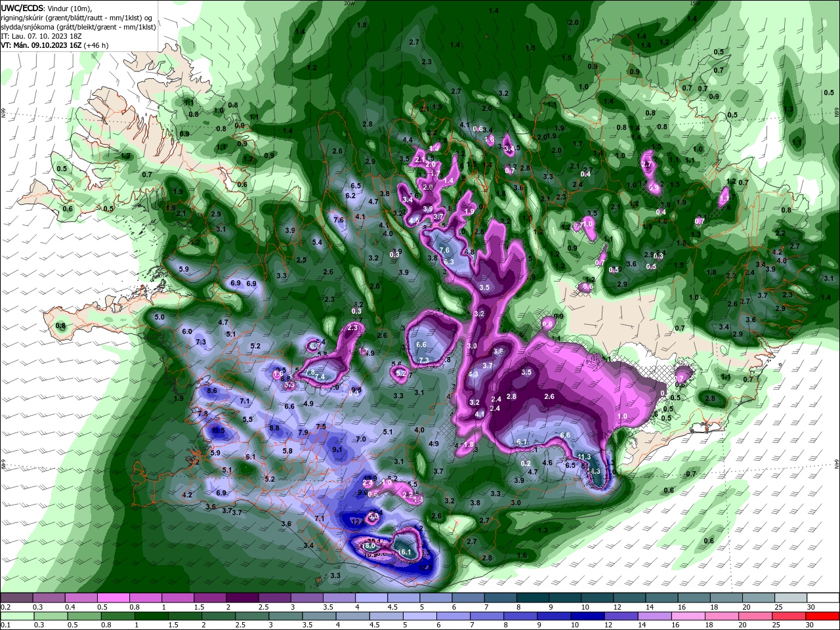Click the 'slydda/snjókoma' legend description line
Screen dimensions: 840x630
[x=78, y=27]
